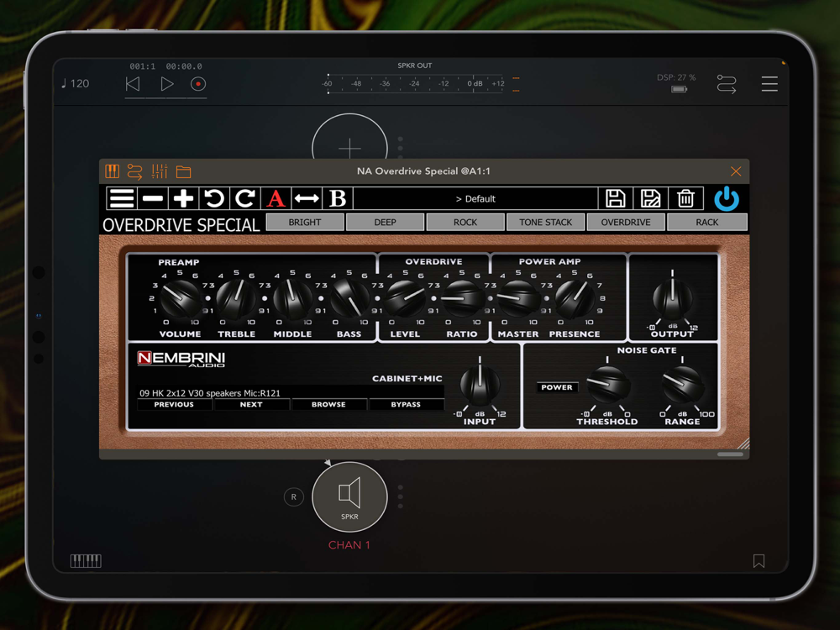Close the NA Overdrive Special window

click(x=736, y=171)
